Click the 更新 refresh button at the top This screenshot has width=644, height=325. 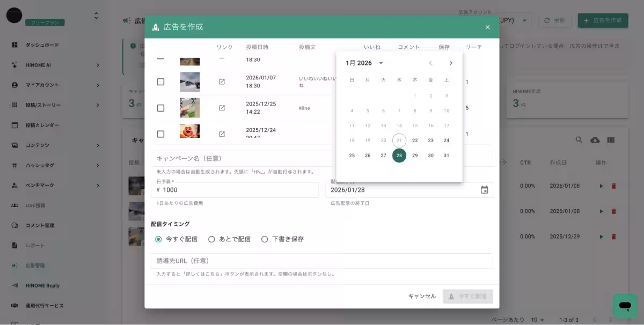click(554, 20)
